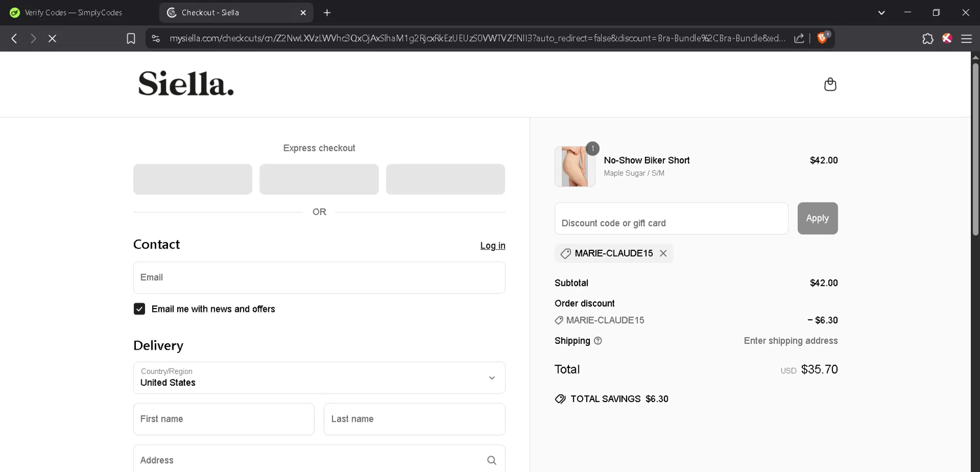Focus the Address input field

pos(319,459)
